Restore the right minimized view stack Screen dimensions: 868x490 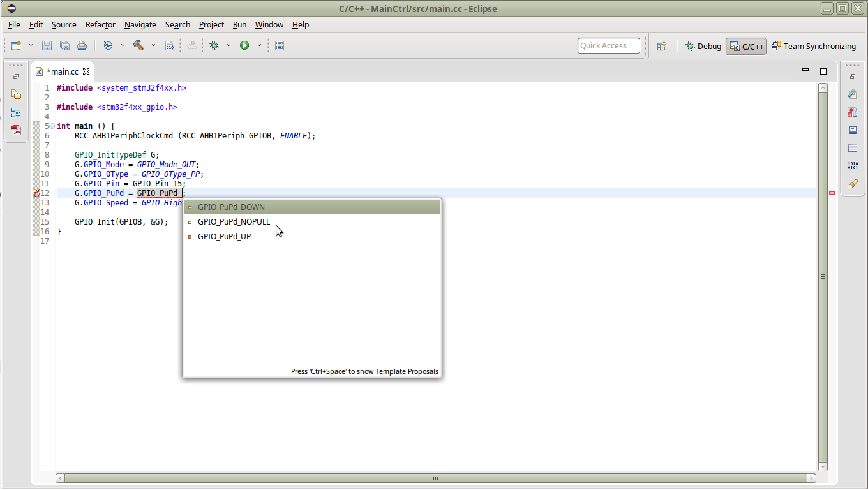[853, 77]
